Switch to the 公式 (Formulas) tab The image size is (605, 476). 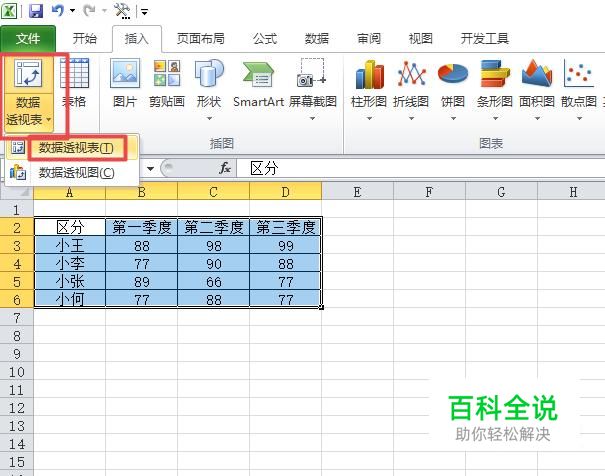[265, 39]
